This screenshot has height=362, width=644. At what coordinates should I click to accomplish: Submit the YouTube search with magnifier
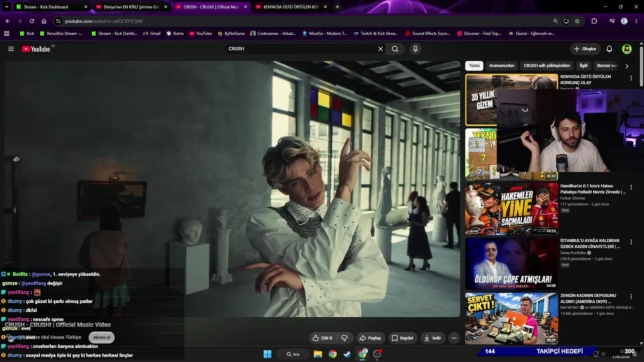(395, 49)
